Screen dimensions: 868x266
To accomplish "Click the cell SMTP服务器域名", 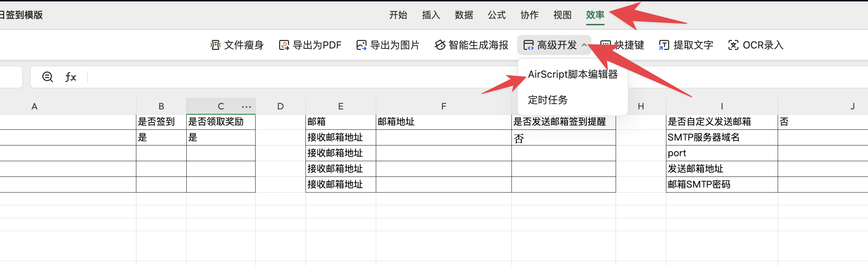I will (722, 138).
